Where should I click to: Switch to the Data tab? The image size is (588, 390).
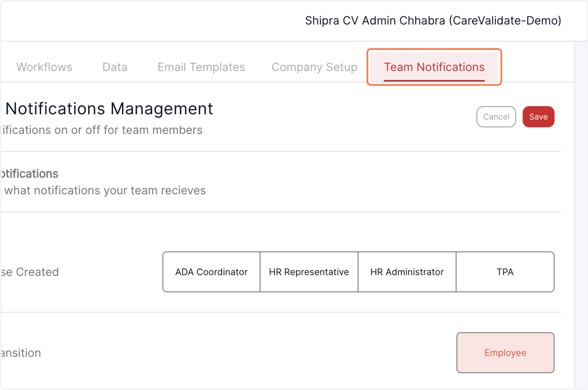point(115,67)
